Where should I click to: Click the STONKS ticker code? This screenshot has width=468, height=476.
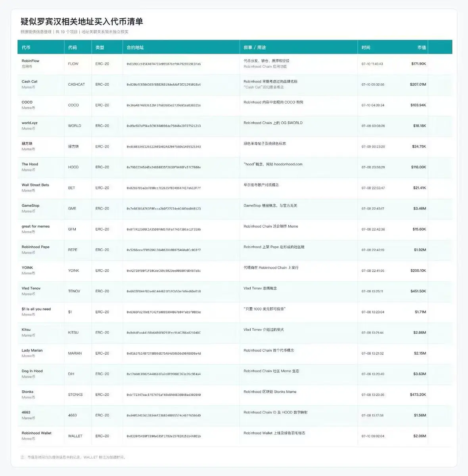[75, 395]
